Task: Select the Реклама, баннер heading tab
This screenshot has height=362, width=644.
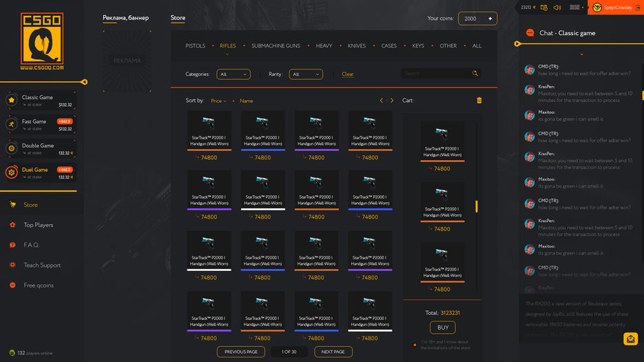Action: 125,18
